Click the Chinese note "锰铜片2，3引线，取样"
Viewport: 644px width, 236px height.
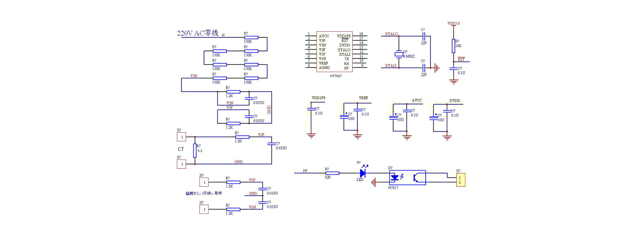coord(204,193)
